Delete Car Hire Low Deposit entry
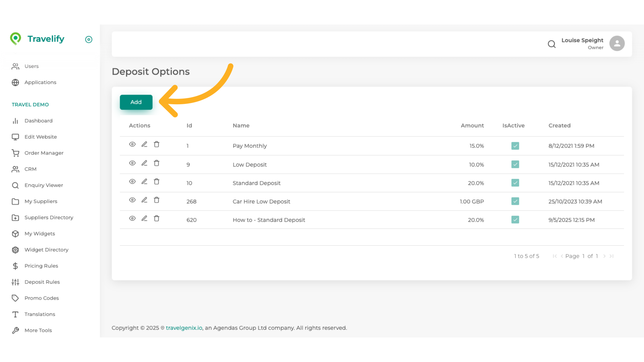The height and width of the screenshot is (362, 644). tap(157, 200)
